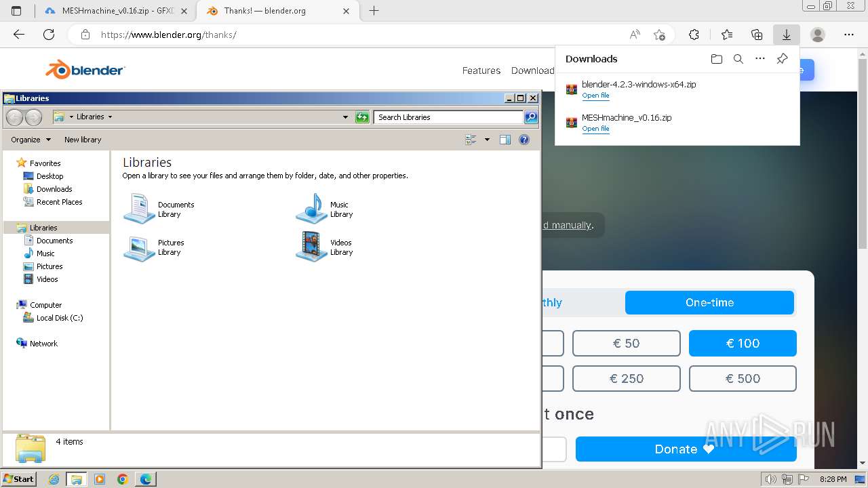
Task: Select the € 100 donation amount
Action: pyautogui.click(x=743, y=343)
